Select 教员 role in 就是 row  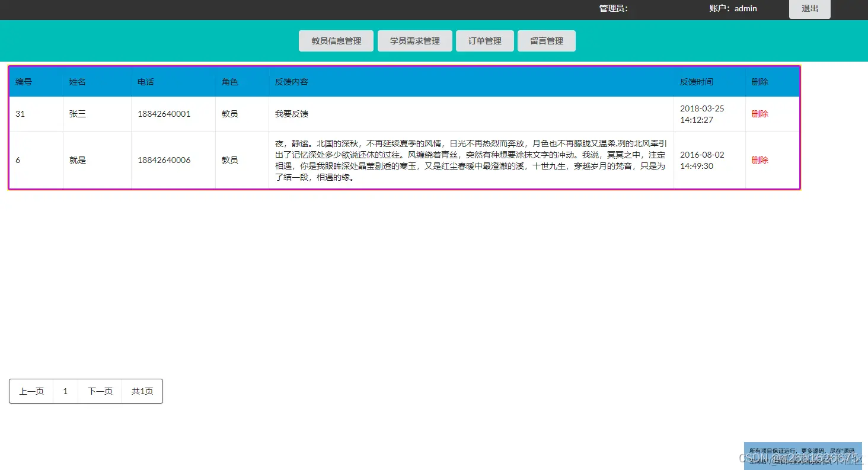click(230, 160)
